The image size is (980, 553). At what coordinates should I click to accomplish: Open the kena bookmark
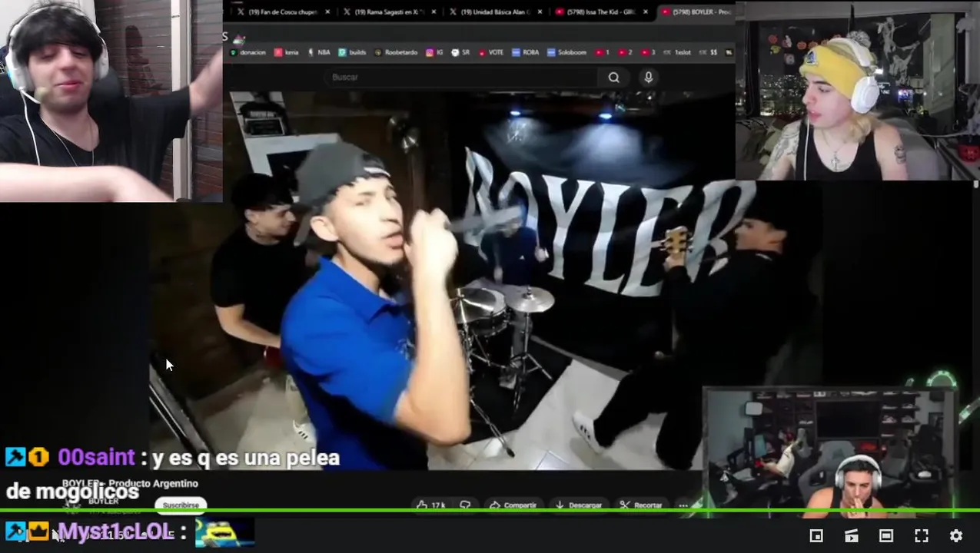[287, 52]
